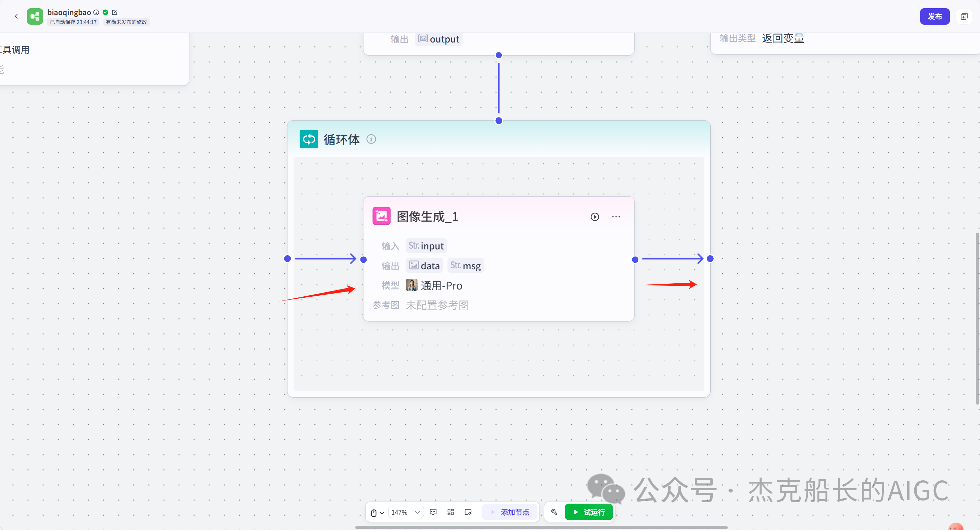980x530 pixels.
Task: Run the 图像生成_1 node with its play icon
Action: coord(595,217)
